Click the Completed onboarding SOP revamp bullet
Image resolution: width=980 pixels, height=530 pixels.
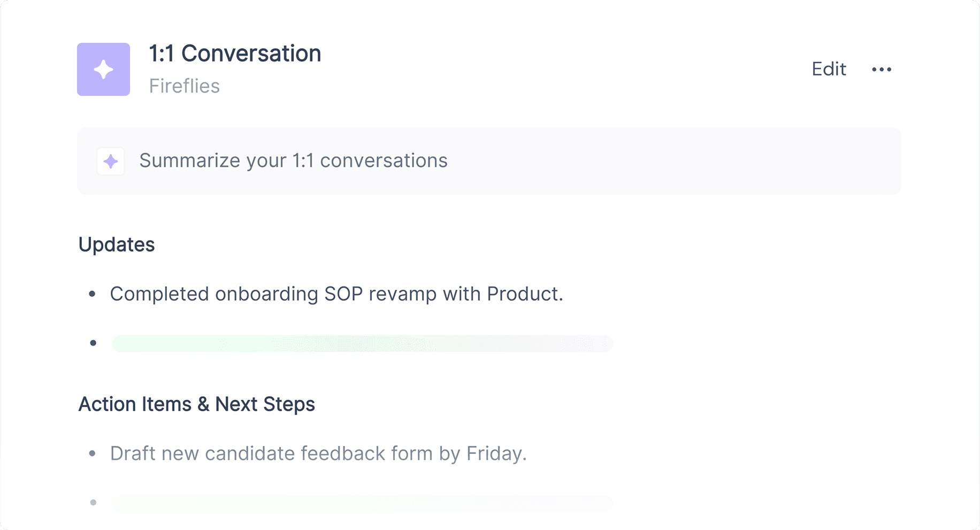point(336,294)
